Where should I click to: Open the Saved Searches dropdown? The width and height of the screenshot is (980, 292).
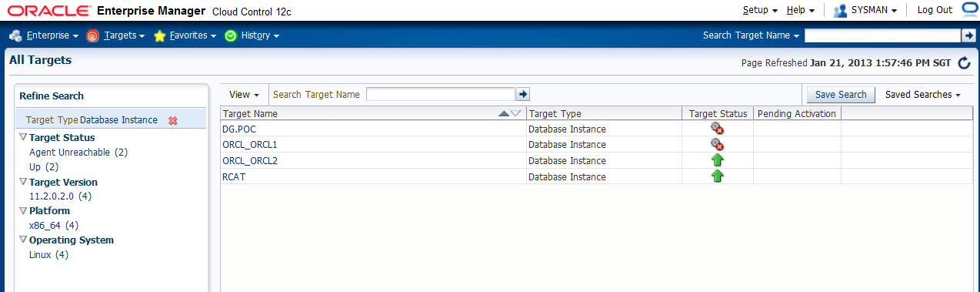point(923,95)
